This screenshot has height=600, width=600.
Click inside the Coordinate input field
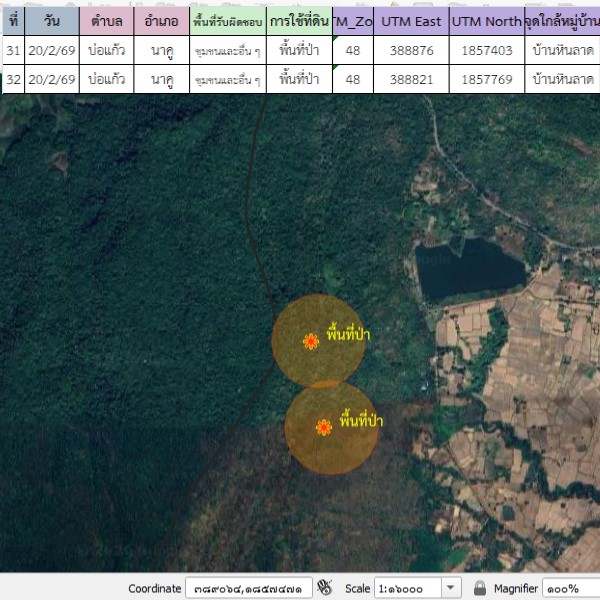[249, 588]
